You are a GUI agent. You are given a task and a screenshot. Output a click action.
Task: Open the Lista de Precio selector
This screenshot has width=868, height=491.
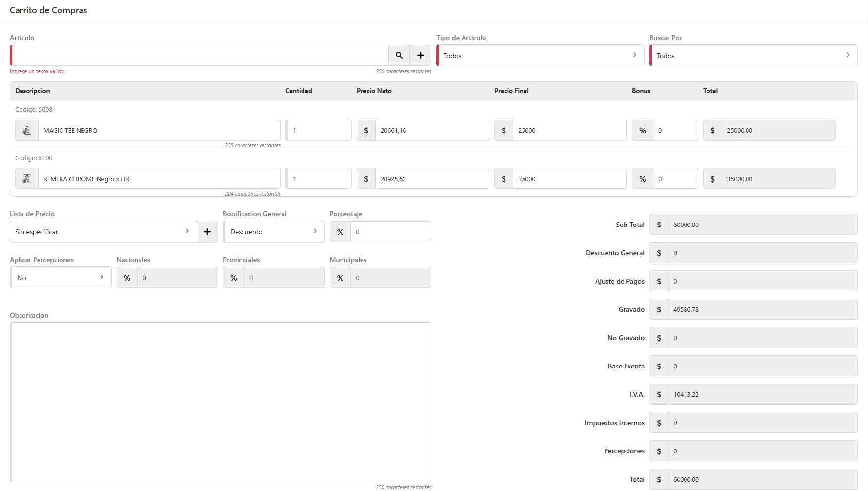click(103, 232)
